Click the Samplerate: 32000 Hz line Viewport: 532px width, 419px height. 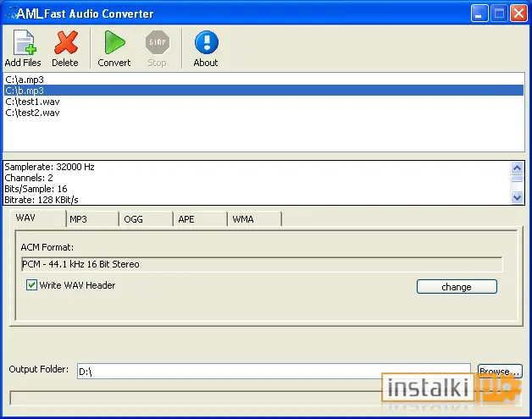pyautogui.click(x=49, y=167)
